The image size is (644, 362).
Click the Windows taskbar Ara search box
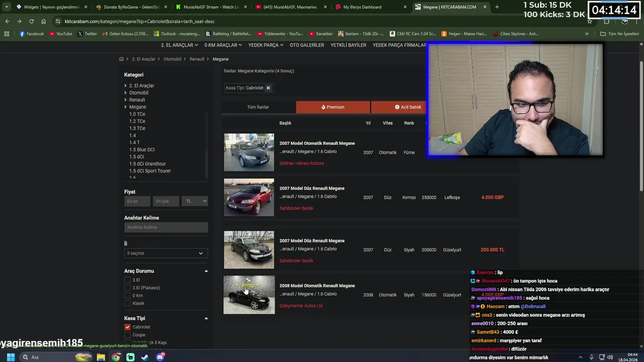click(x=48, y=357)
